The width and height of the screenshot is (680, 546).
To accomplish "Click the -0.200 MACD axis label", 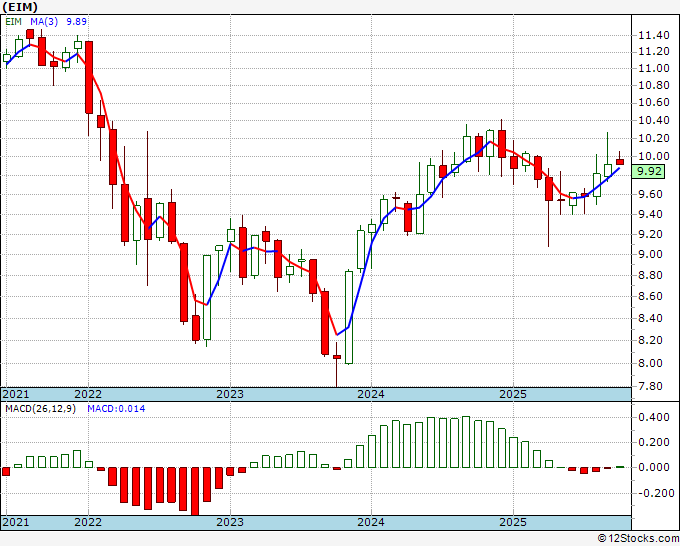I will point(652,493).
